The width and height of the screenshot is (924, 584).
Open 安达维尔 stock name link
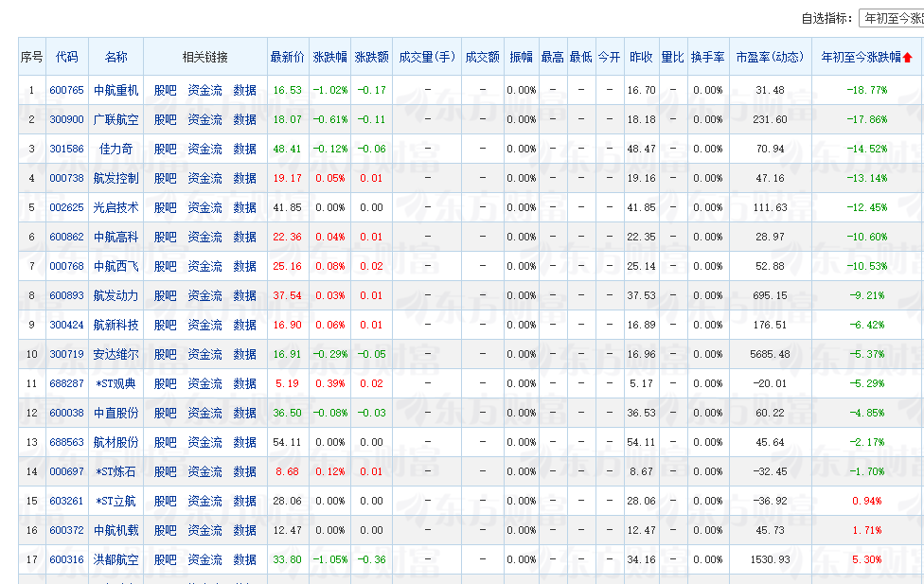116,354
